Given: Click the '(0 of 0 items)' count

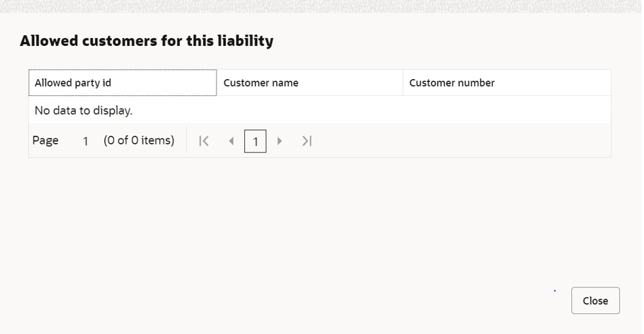Looking at the screenshot, I should pyautogui.click(x=139, y=140).
